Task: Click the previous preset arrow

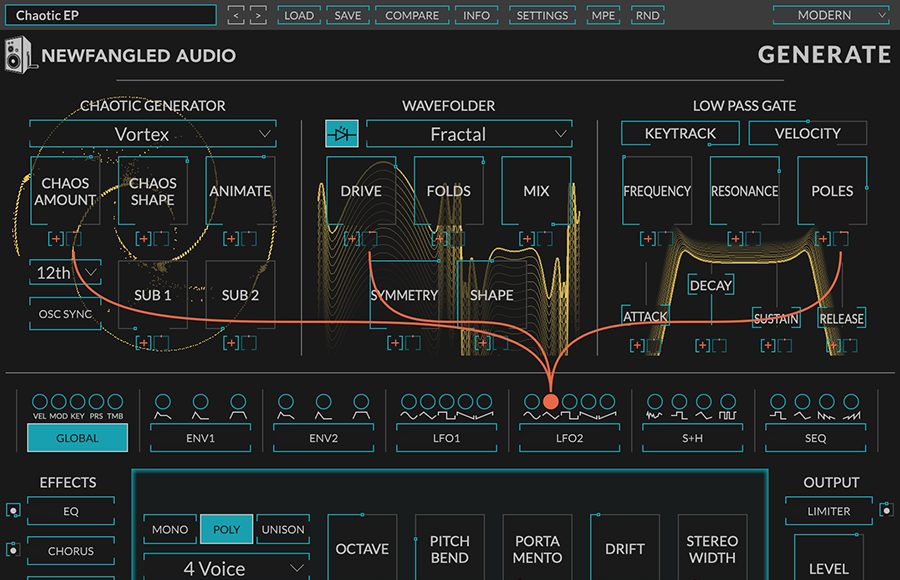Action: pyautogui.click(x=235, y=16)
